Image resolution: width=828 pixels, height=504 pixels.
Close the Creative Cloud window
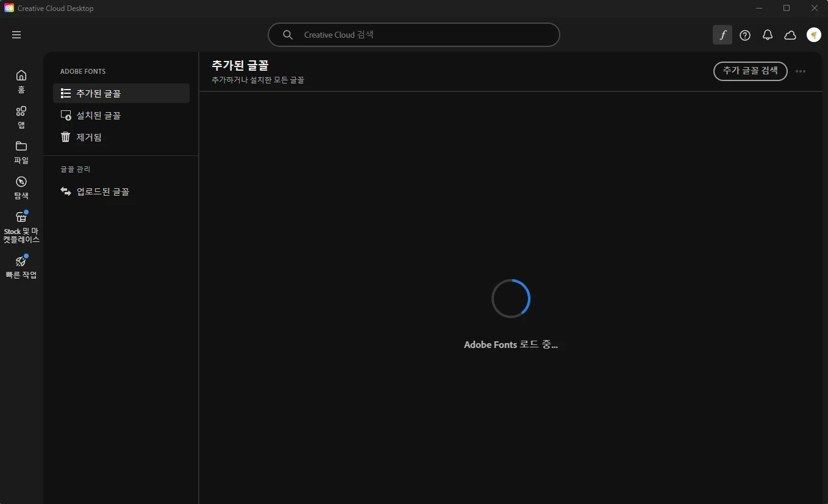(x=814, y=8)
